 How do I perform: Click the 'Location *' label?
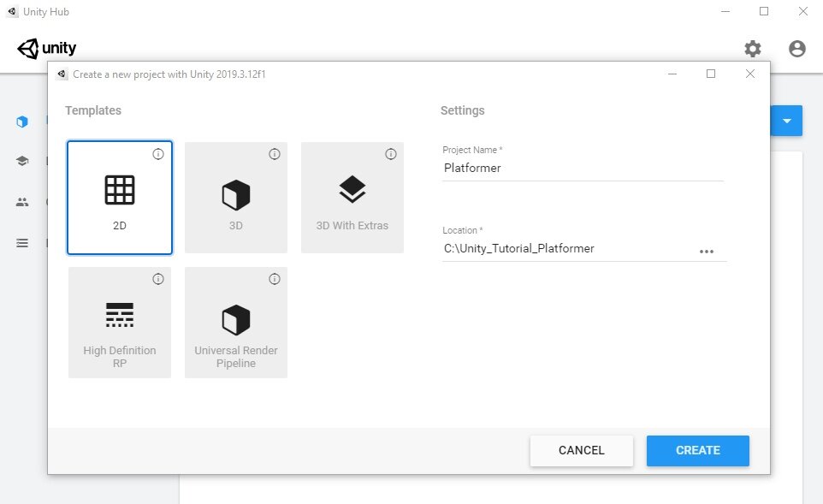pyautogui.click(x=463, y=230)
